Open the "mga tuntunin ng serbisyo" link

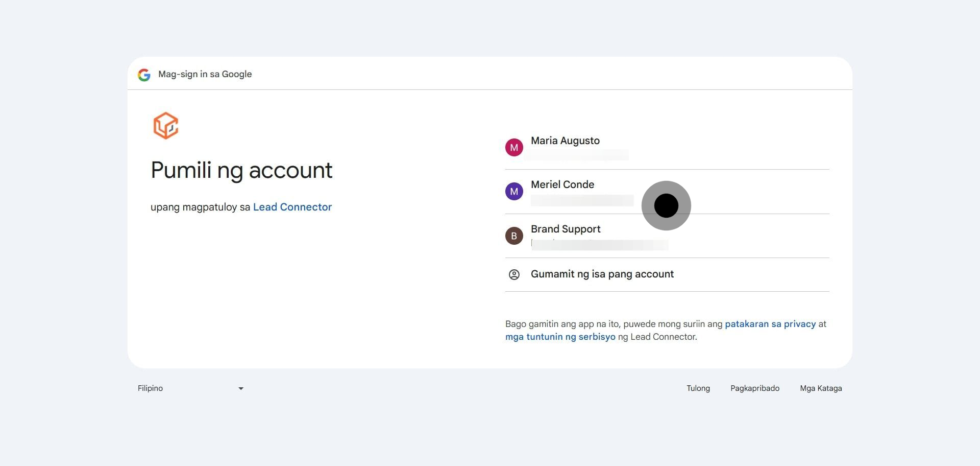click(560, 337)
